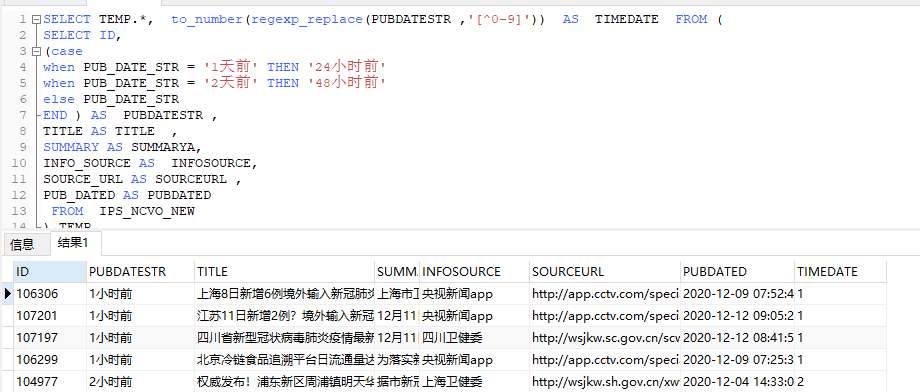Place cursor on SUMMARYA alias in line 9

163,147
